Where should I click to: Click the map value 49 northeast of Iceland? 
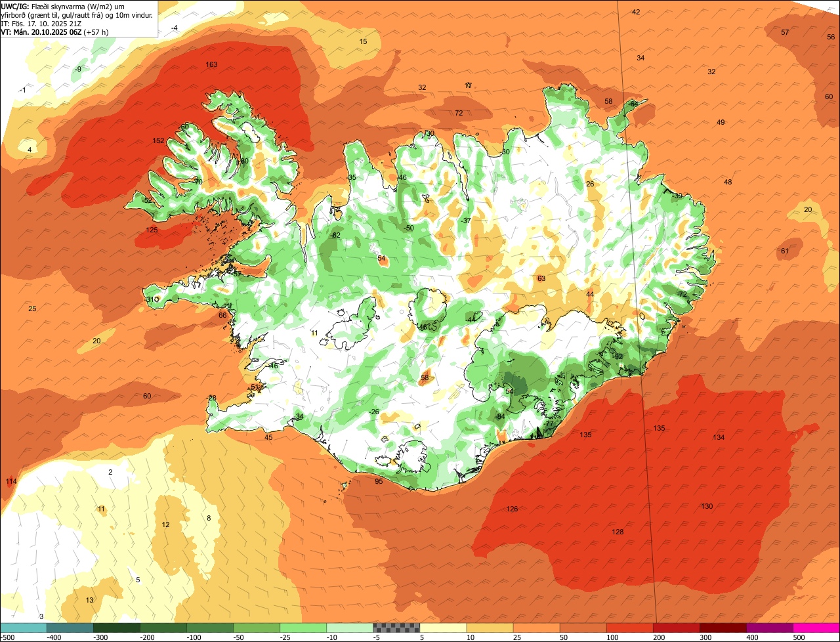(x=721, y=122)
